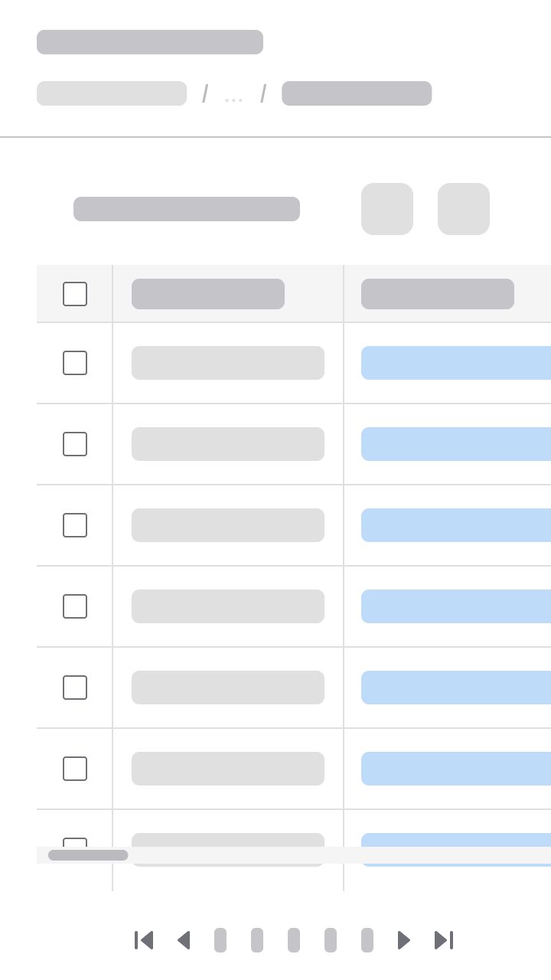The height and width of the screenshot is (980, 551).
Task: Click the second square toolbar button above table
Action: [464, 209]
